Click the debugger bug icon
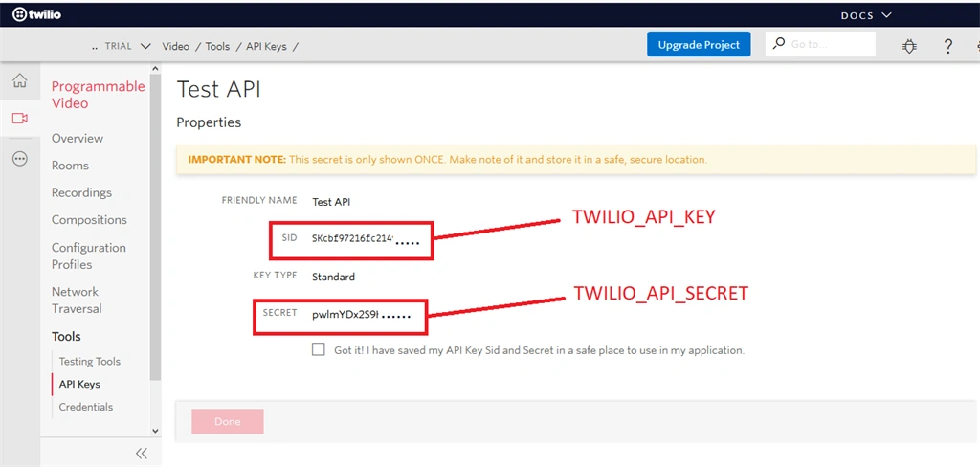 [909, 45]
